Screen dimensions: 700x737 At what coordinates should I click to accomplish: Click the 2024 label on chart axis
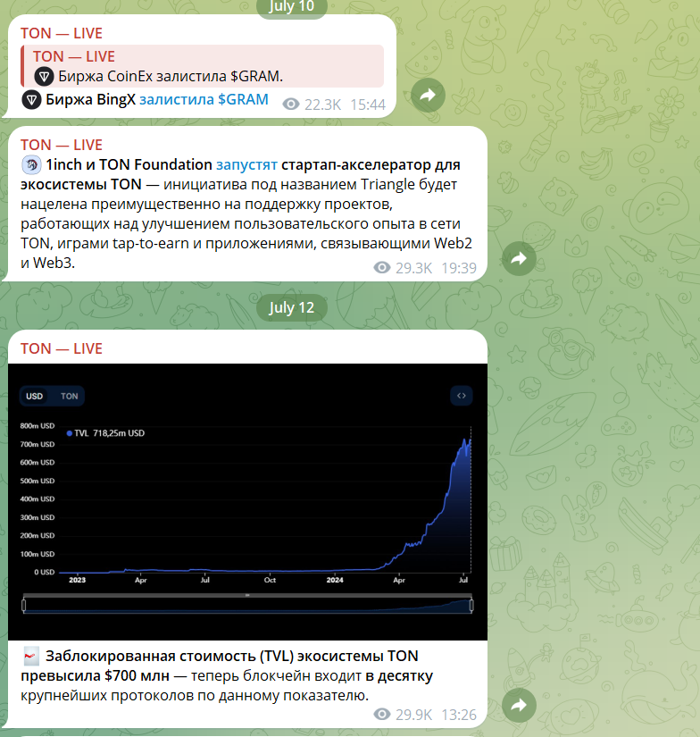click(335, 580)
